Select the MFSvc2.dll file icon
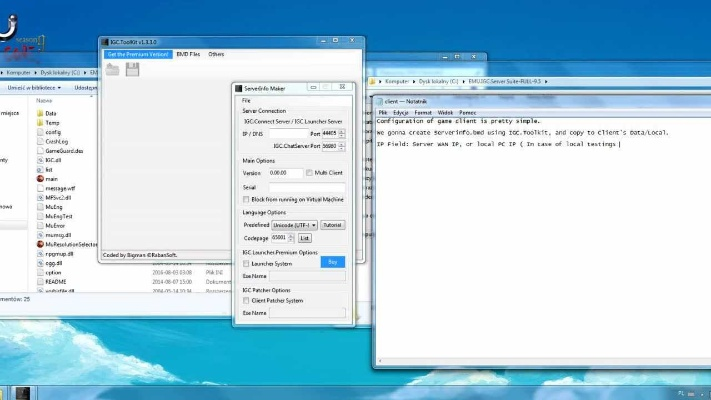Viewport: 711px width, 400px height. point(40,198)
